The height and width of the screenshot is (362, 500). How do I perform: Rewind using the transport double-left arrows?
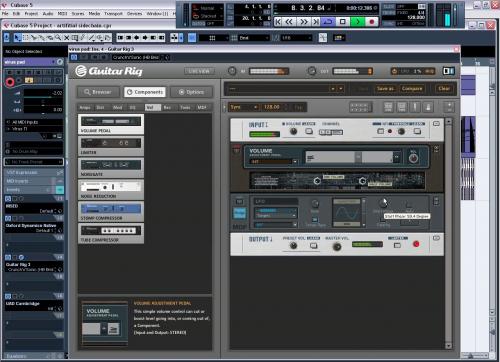(x=289, y=22)
